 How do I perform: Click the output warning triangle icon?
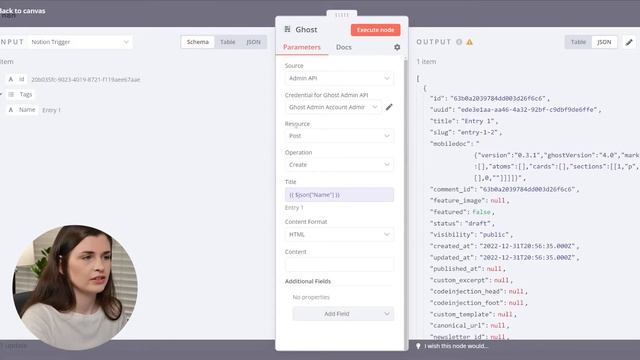[x=470, y=42]
